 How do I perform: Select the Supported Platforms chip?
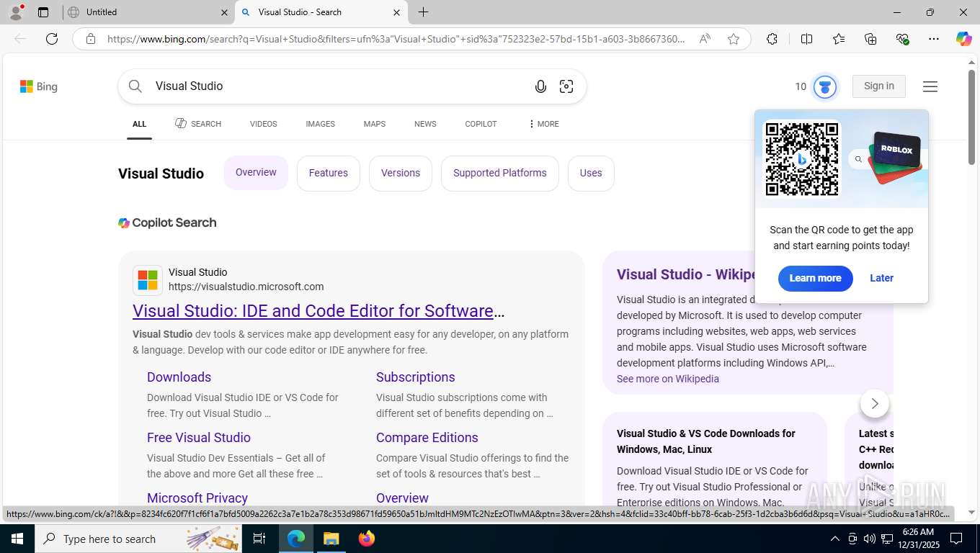[x=500, y=173]
